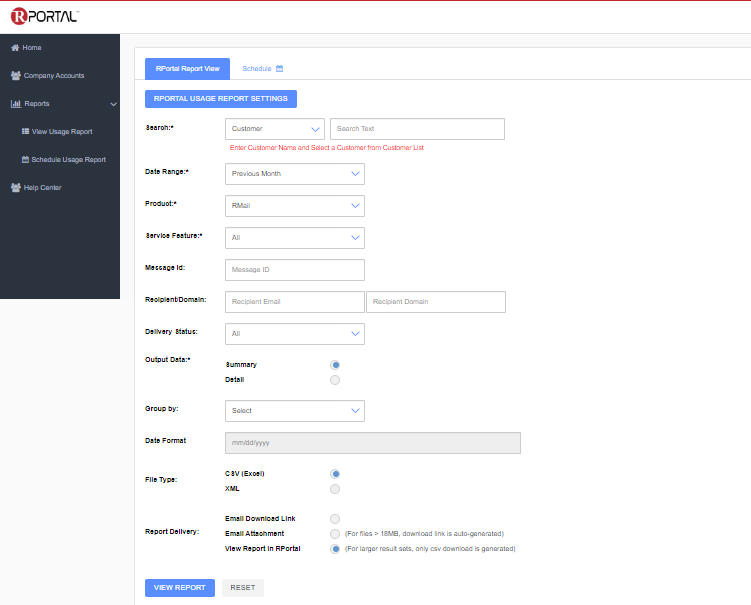Click the 'Detail' option label

(x=235, y=380)
